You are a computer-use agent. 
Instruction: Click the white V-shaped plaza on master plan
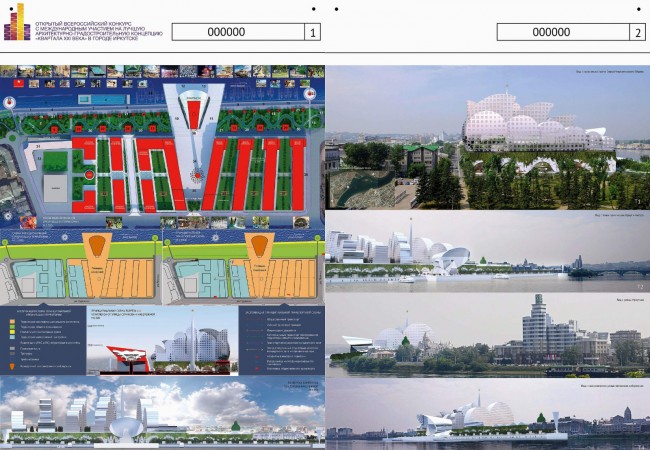click(x=194, y=141)
